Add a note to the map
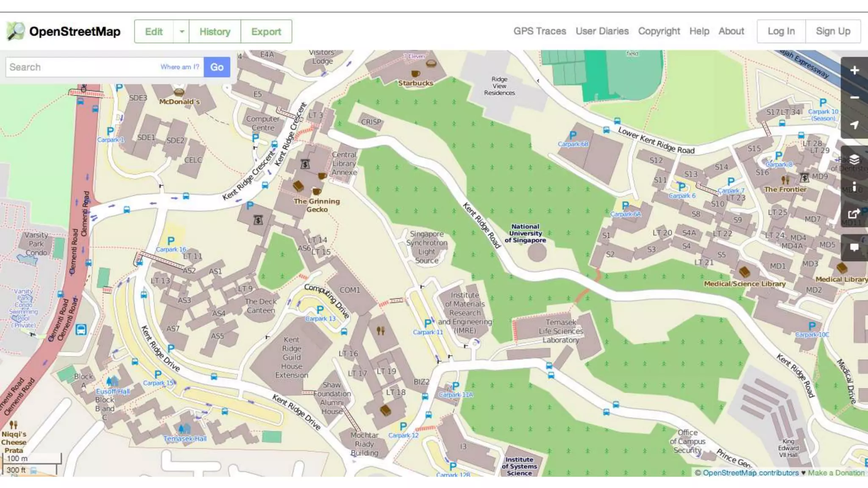Viewport: 868px width, 488px height. [854, 247]
